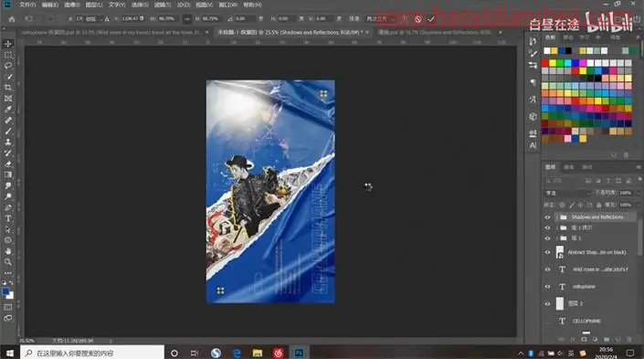Image resolution: width=644 pixels, height=359 pixels.
Task: Cancel the transform in options bar
Action: [418, 19]
